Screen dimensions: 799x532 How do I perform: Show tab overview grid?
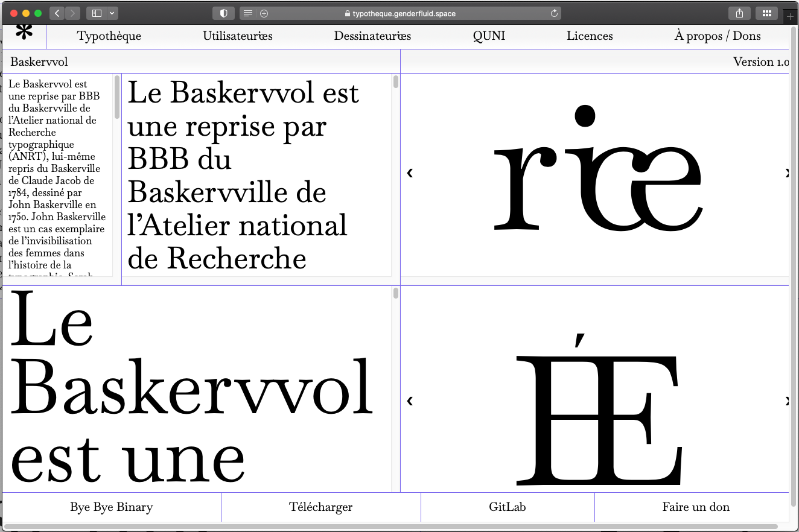pos(766,13)
